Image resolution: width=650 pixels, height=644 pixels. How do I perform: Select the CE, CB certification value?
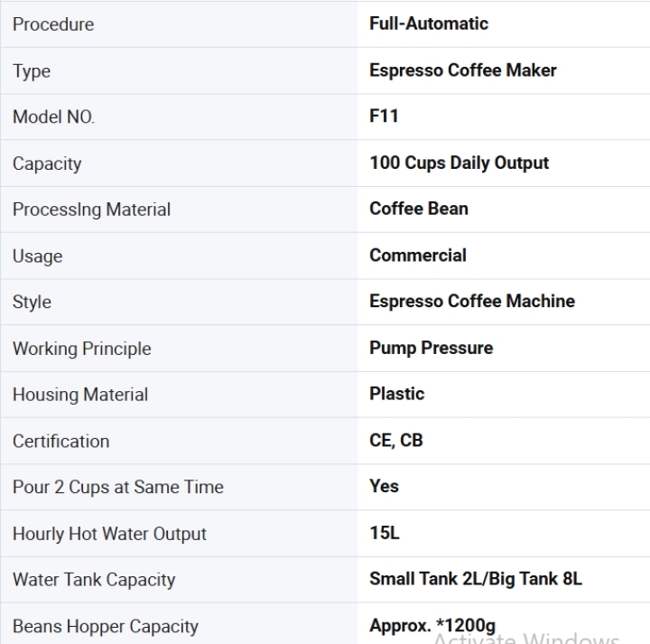coord(396,441)
